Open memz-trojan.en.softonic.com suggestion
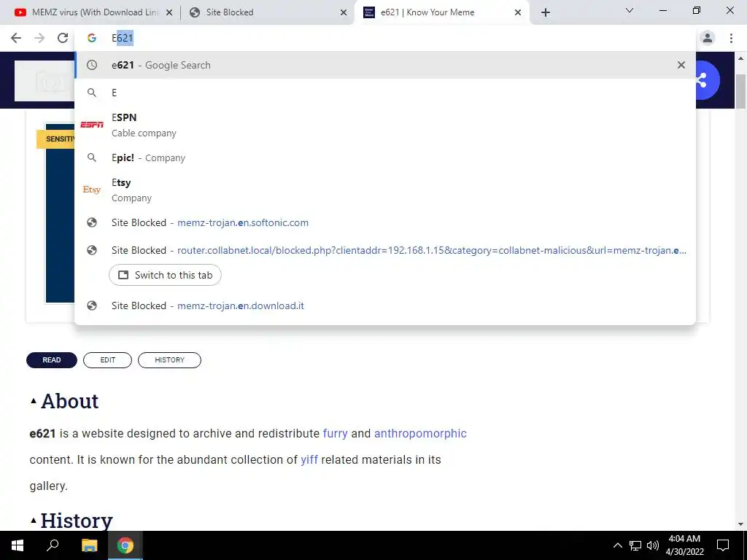This screenshot has height=560, width=747. (x=385, y=222)
